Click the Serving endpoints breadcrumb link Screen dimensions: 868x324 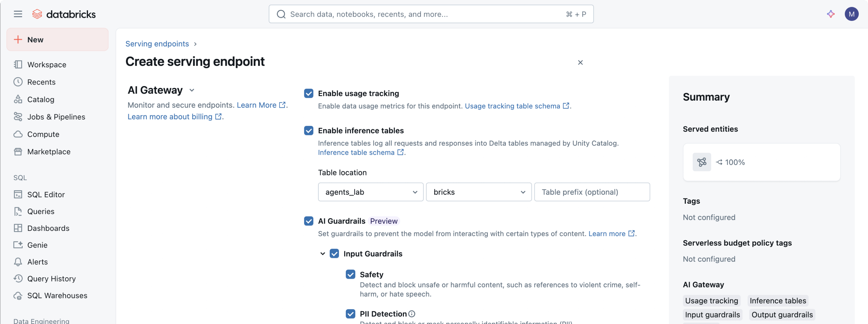[x=157, y=44]
